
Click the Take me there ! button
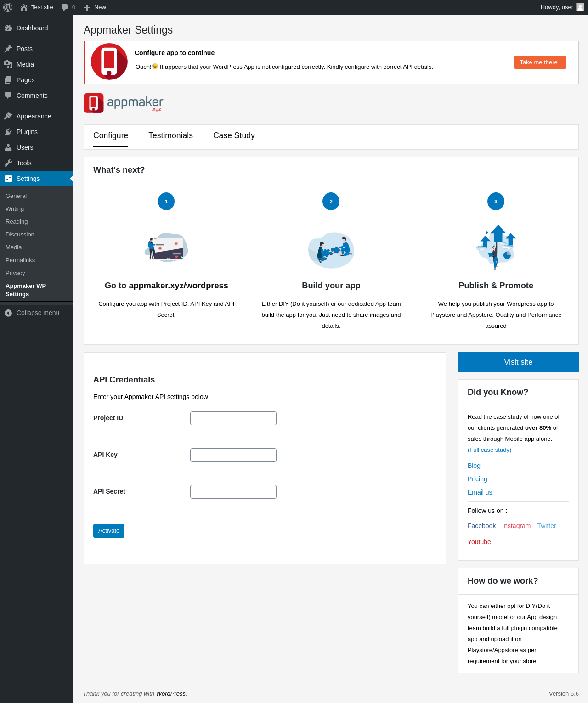(x=540, y=62)
